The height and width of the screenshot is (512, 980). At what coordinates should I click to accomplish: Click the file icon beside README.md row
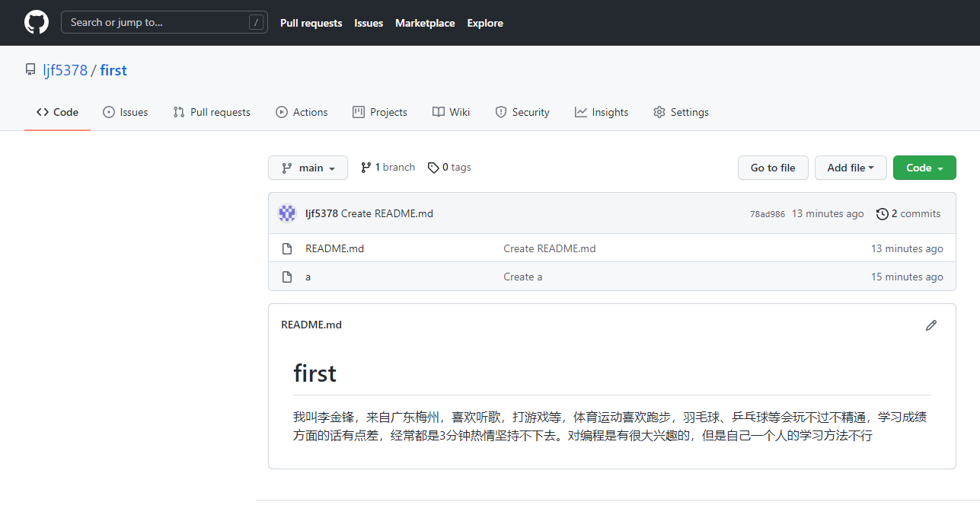287,248
